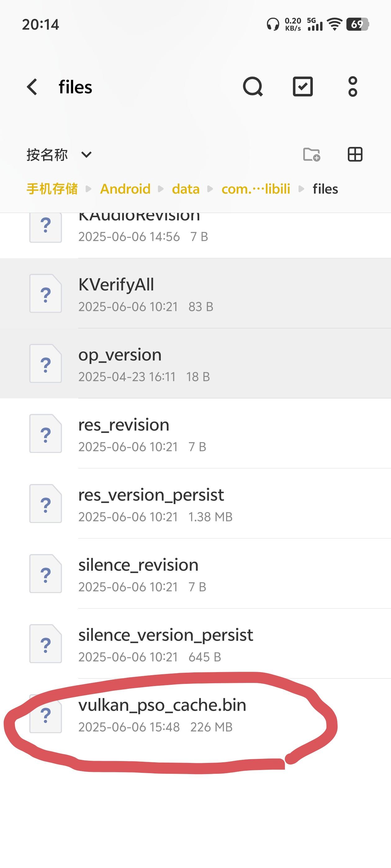The height and width of the screenshot is (868, 391).
Task: Go to 手机存储 in breadcrumb path
Action: [x=52, y=189]
